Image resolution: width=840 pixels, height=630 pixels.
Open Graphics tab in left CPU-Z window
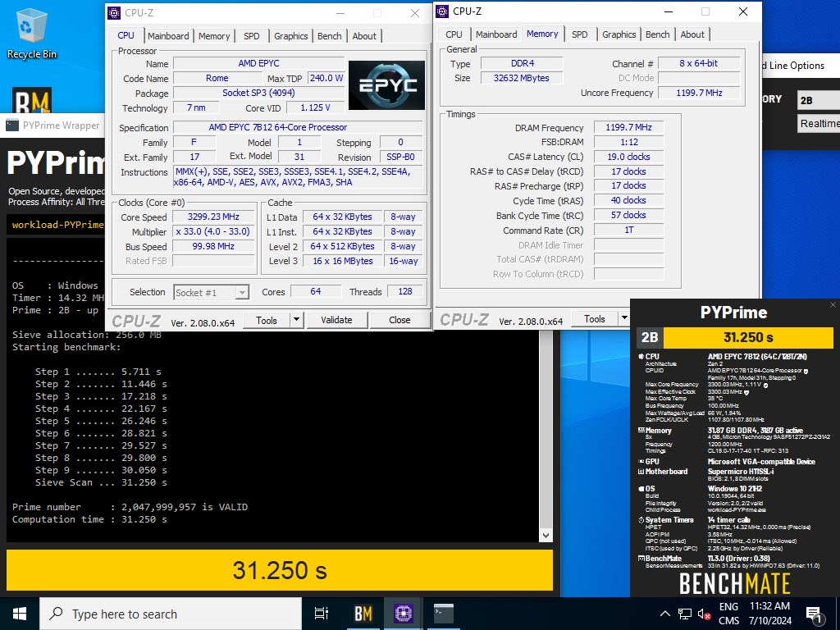291,36
